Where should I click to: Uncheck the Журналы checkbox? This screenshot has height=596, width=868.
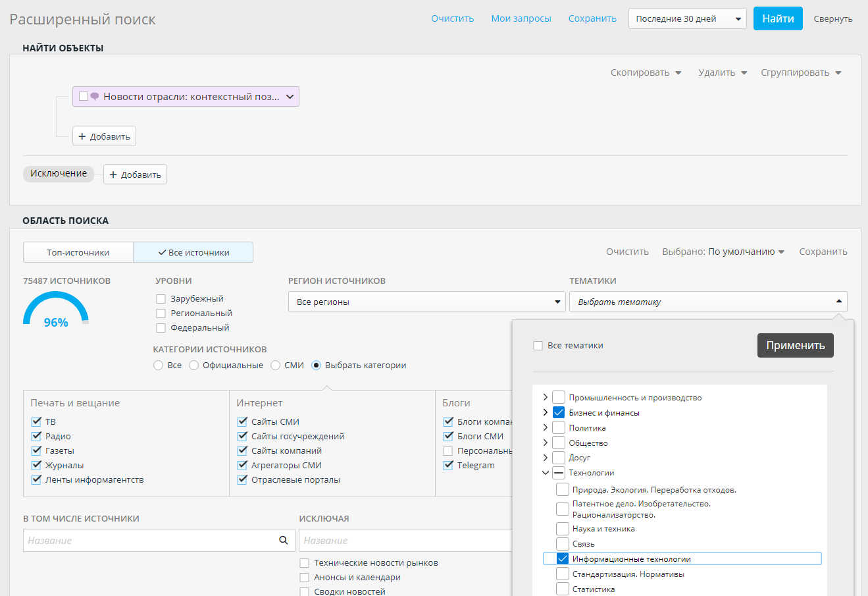[36, 465]
